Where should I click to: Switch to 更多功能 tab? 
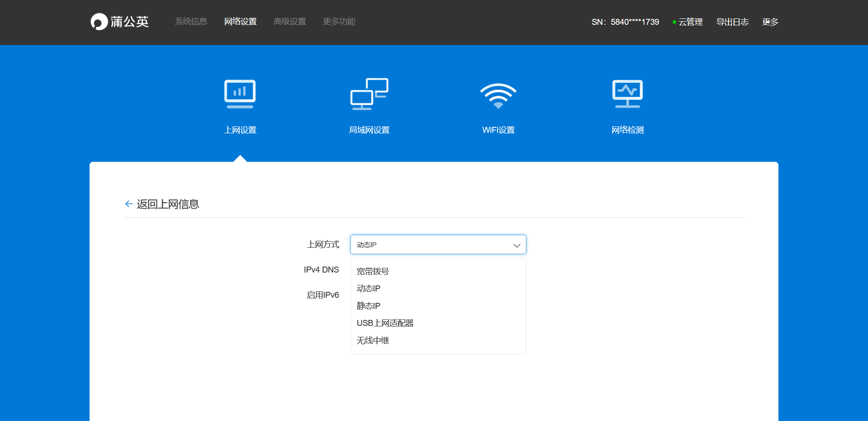[x=339, y=22]
